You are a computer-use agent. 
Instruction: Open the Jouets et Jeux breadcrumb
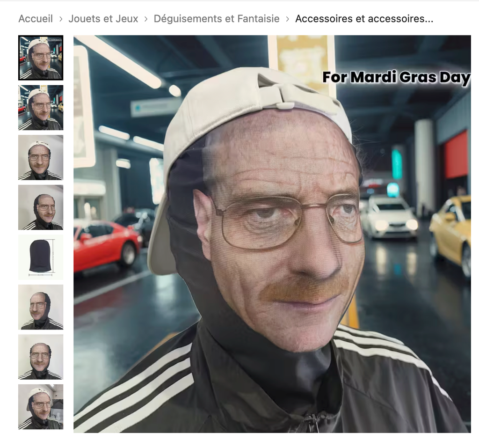click(103, 19)
